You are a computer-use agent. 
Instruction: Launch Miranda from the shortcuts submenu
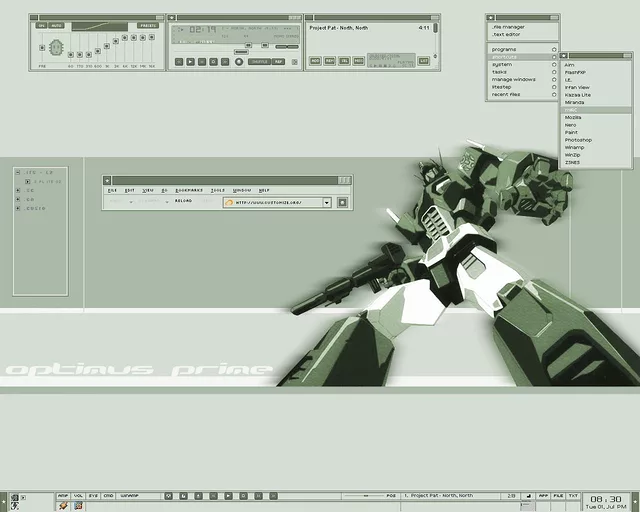pos(596,102)
